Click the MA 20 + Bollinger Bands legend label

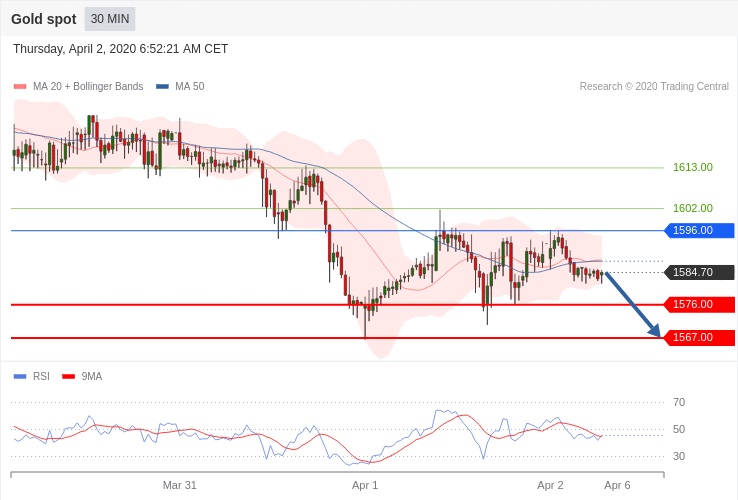point(88,87)
